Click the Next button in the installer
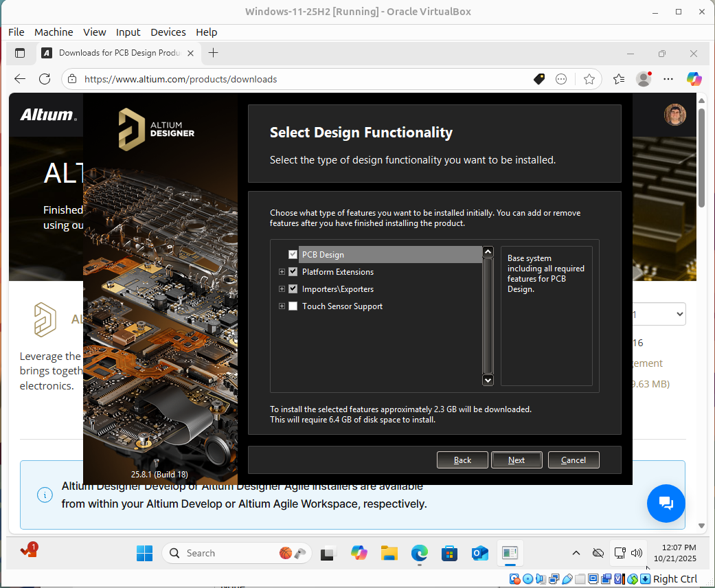The image size is (715, 588). click(x=517, y=460)
